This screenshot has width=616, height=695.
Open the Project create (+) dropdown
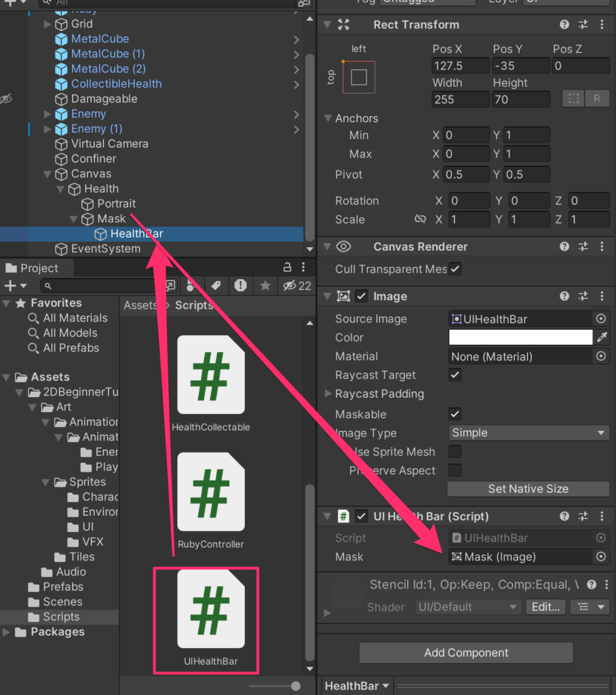point(15,286)
